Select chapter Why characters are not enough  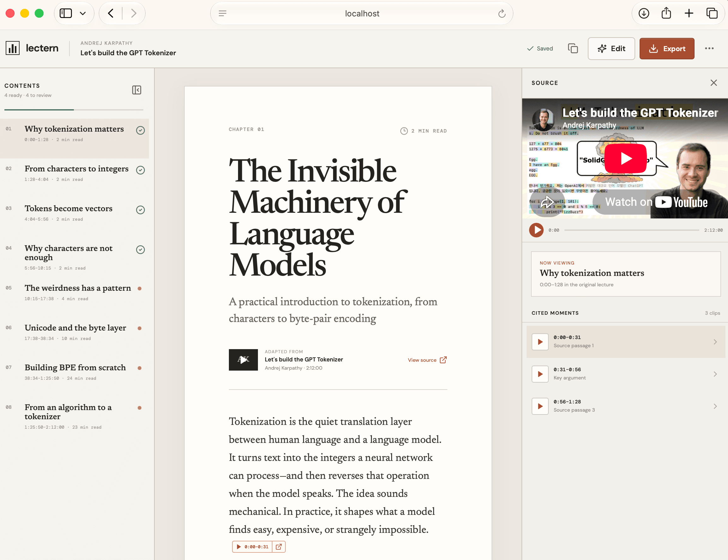74,258
